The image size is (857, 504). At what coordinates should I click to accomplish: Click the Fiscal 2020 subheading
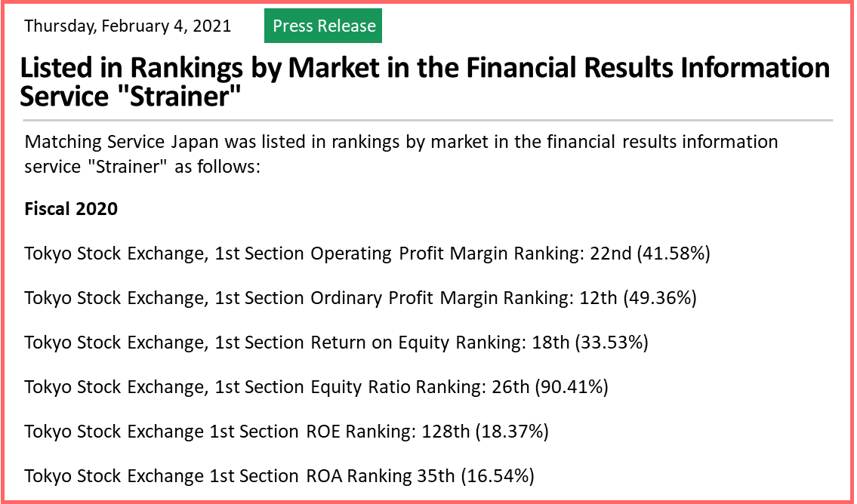coord(71,209)
